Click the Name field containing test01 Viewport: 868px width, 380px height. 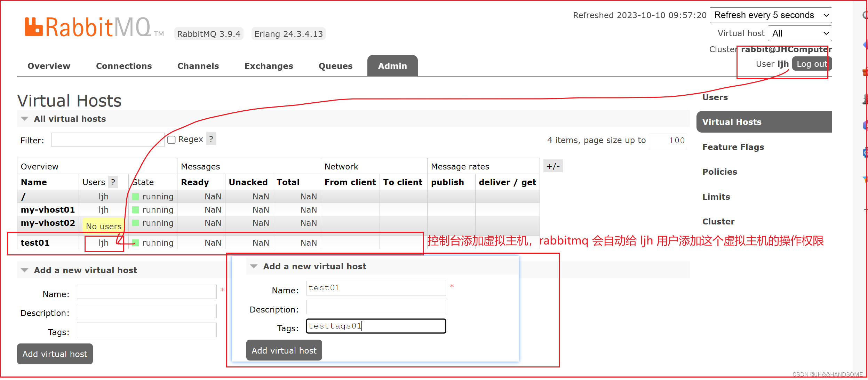click(376, 288)
